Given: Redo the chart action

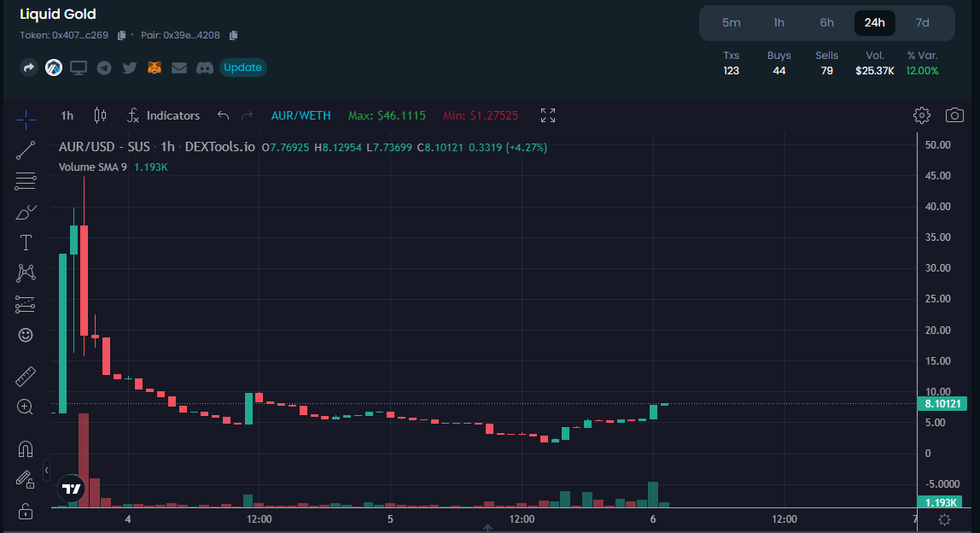Looking at the screenshot, I should click(248, 115).
